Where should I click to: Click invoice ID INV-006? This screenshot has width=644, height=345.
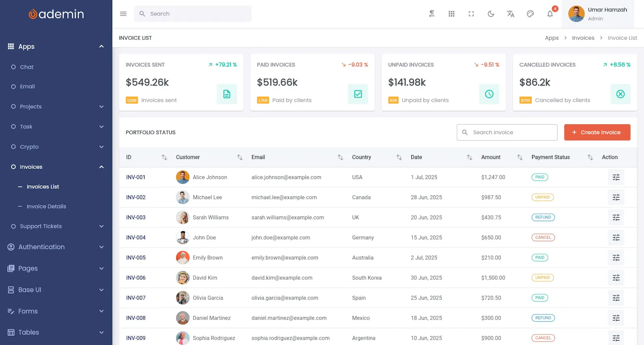click(x=136, y=278)
